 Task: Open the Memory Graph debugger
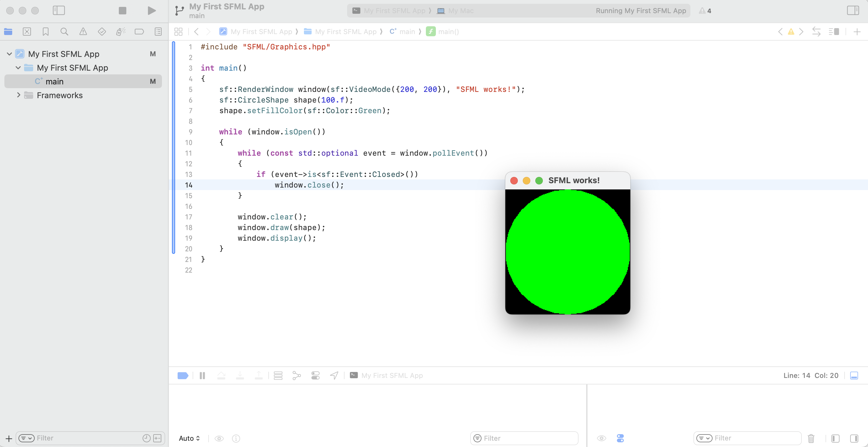click(x=296, y=375)
